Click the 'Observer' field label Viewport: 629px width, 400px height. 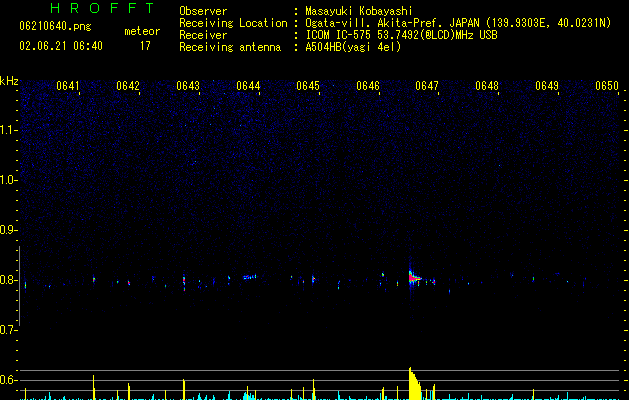(203, 11)
